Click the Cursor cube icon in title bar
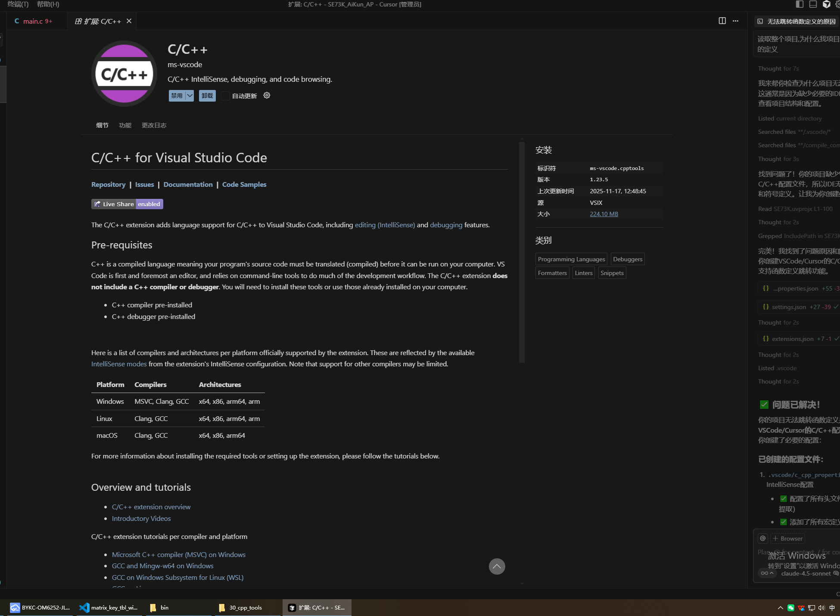Screen dimensions: 840x616 (x=826, y=4)
